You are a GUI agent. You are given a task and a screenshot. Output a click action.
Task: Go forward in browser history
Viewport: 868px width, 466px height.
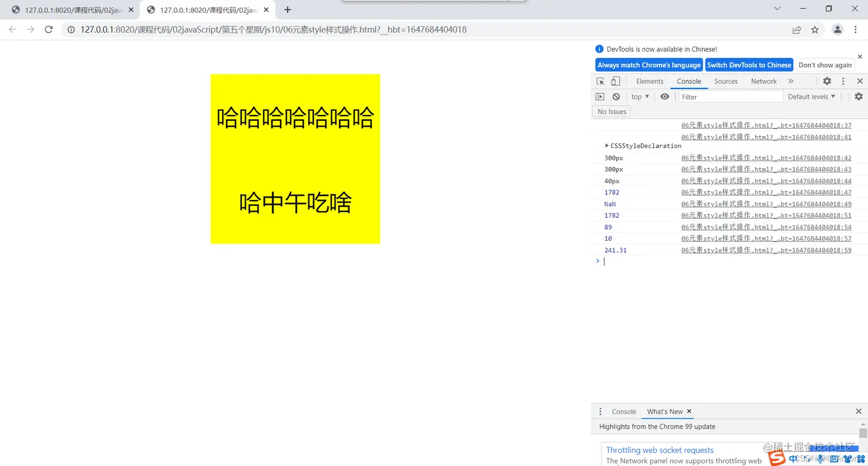coord(30,29)
